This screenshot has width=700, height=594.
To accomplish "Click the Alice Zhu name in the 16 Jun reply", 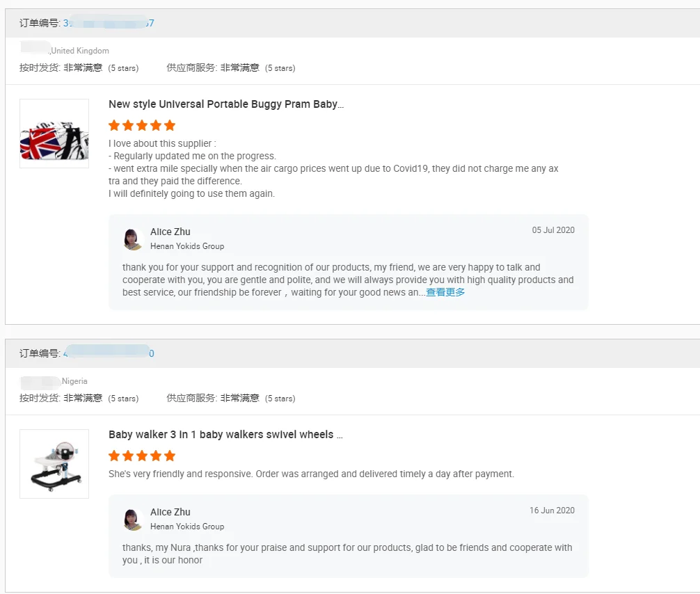I will coord(170,512).
